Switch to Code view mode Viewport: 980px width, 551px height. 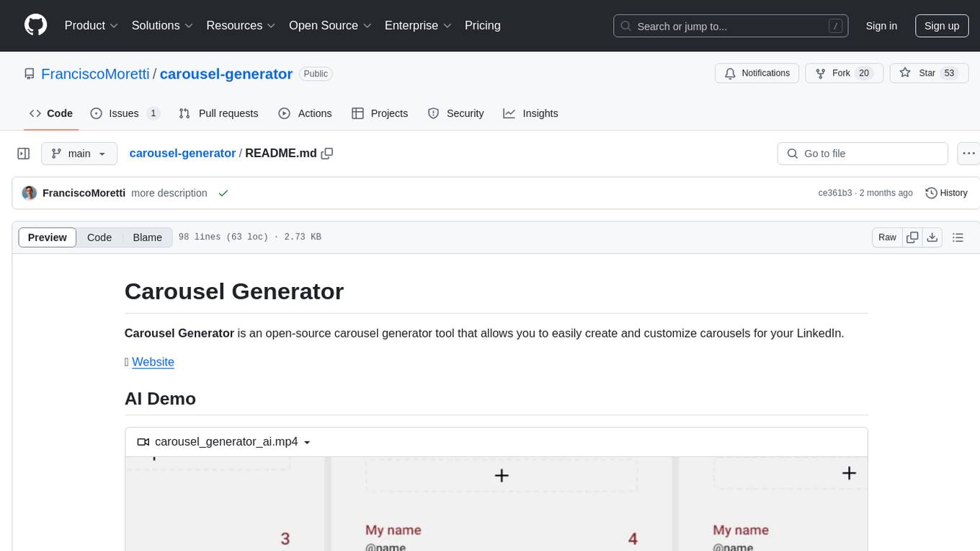pyautogui.click(x=99, y=237)
